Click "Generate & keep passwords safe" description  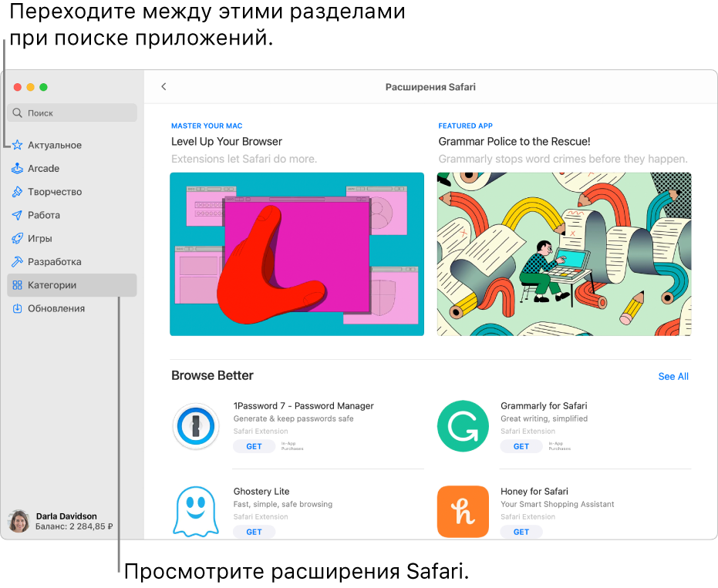(294, 418)
